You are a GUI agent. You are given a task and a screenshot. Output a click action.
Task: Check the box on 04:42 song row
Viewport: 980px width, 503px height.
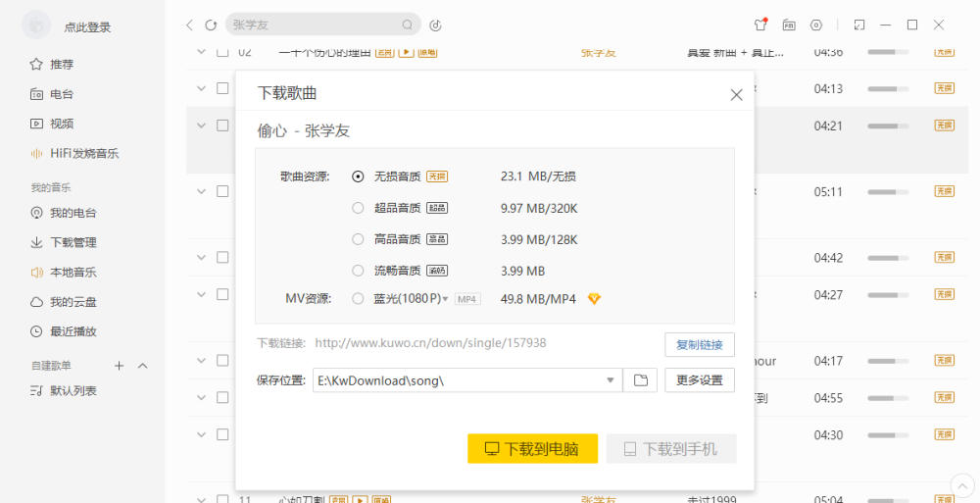click(x=222, y=257)
